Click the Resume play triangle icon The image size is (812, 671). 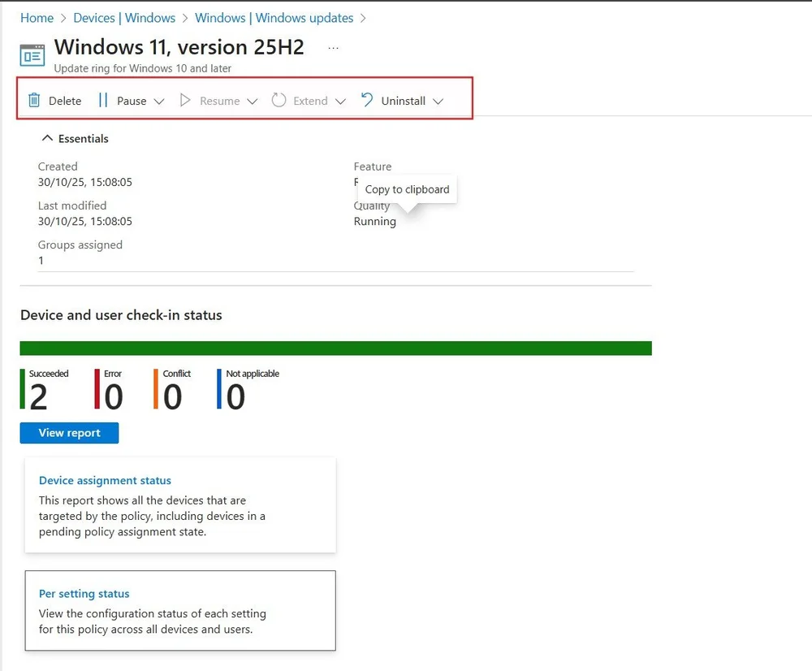[185, 99]
